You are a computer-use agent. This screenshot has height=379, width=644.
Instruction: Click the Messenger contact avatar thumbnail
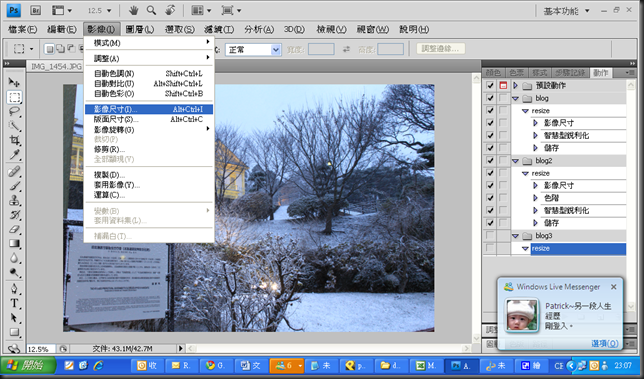pos(521,315)
